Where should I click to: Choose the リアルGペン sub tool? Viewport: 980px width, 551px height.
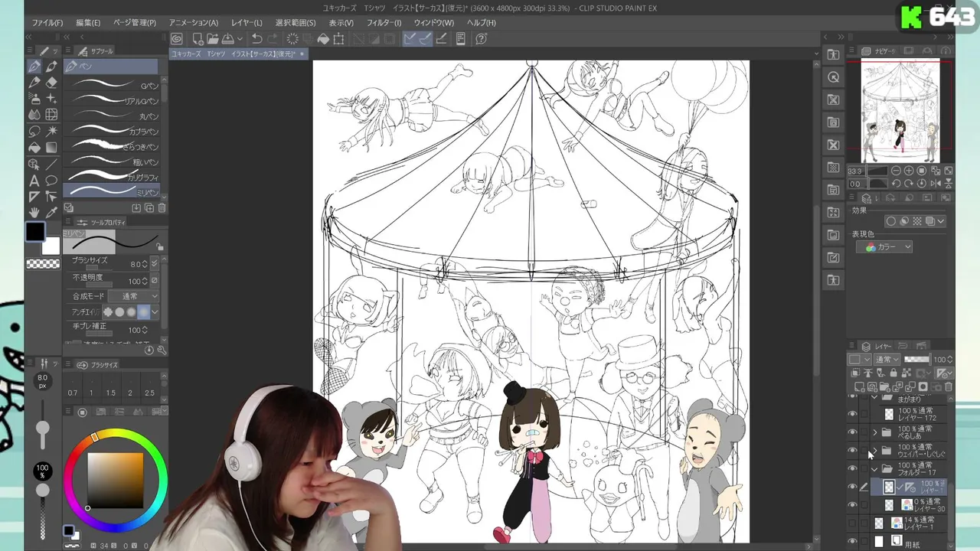(x=112, y=100)
